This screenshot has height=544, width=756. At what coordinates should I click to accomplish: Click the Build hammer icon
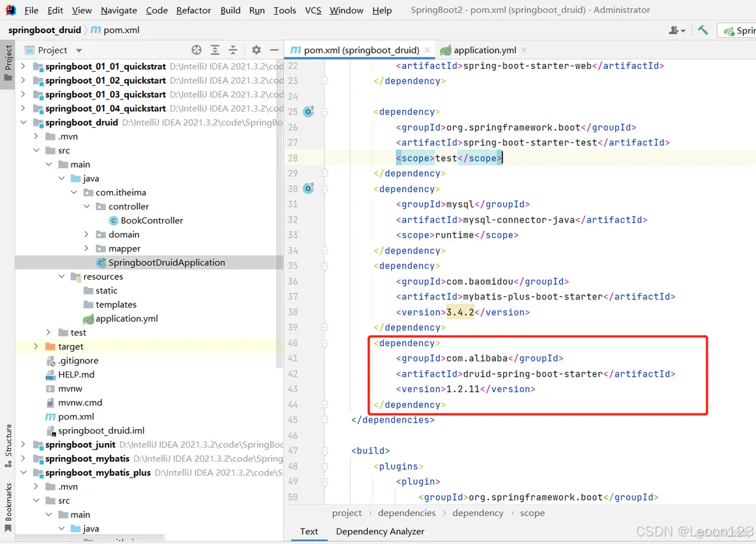click(x=703, y=31)
